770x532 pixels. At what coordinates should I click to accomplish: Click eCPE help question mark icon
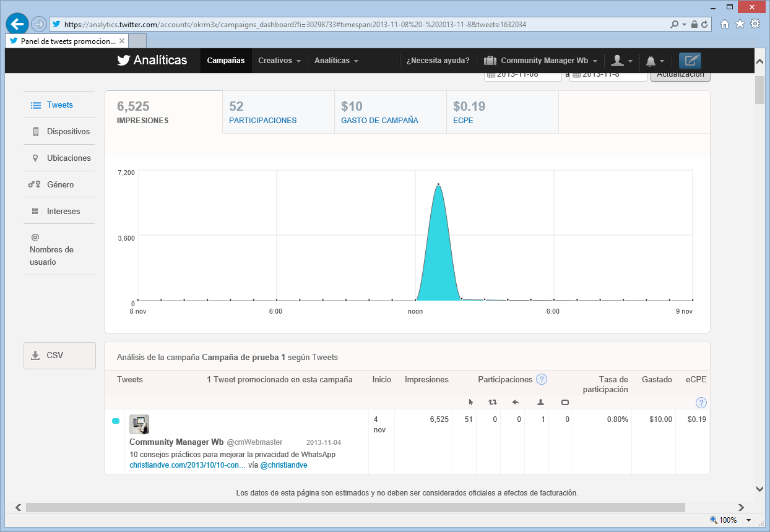pos(701,403)
